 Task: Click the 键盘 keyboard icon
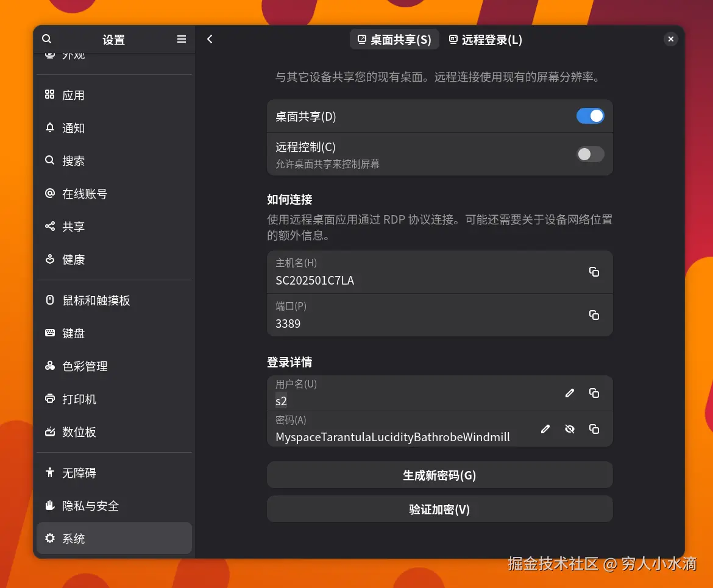pos(49,333)
